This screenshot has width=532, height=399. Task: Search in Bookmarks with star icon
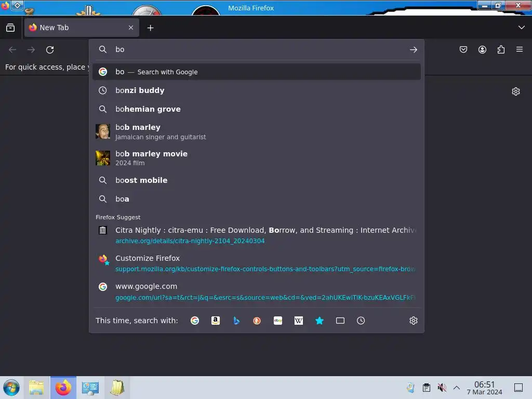coord(320,321)
